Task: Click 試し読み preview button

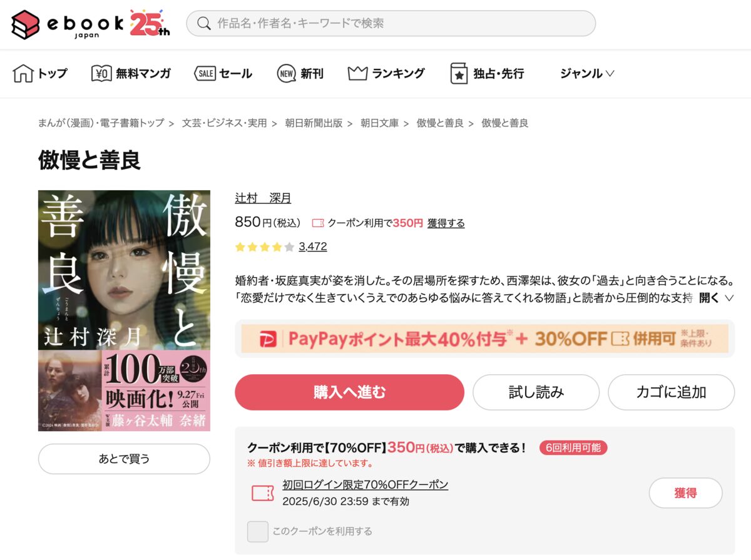Action: 536,392
